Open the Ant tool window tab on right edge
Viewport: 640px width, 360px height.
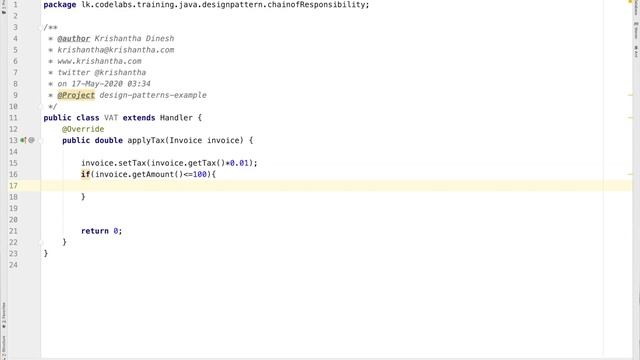pos(636,51)
